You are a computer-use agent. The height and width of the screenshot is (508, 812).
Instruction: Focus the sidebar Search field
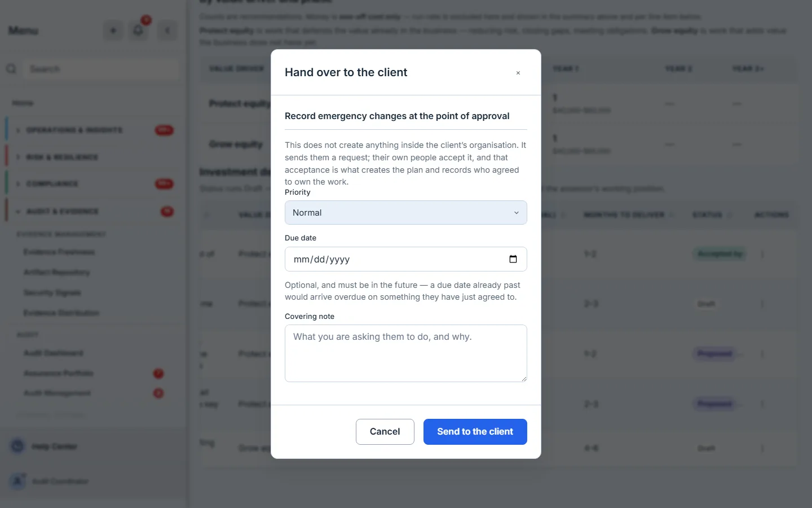click(101, 69)
